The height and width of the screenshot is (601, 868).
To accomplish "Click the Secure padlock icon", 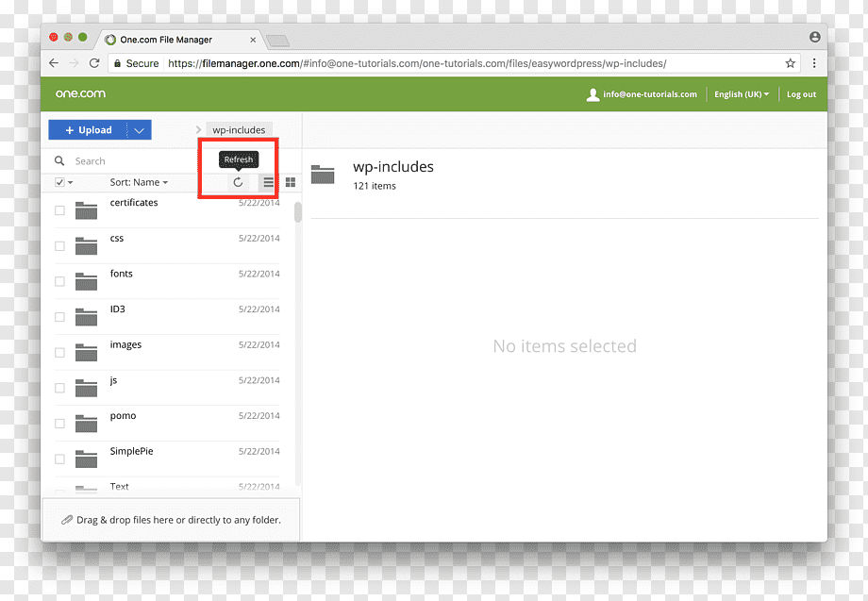I will (x=117, y=63).
